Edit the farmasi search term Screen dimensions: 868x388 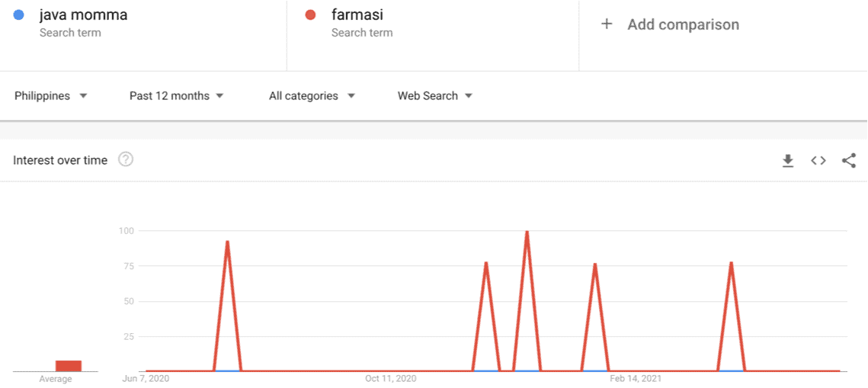(357, 15)
